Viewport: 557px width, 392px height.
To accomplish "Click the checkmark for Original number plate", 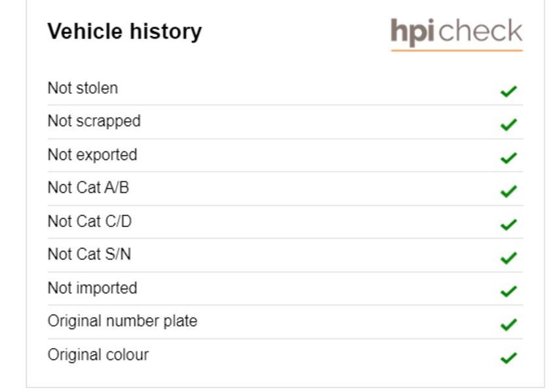I will [509, 324].
